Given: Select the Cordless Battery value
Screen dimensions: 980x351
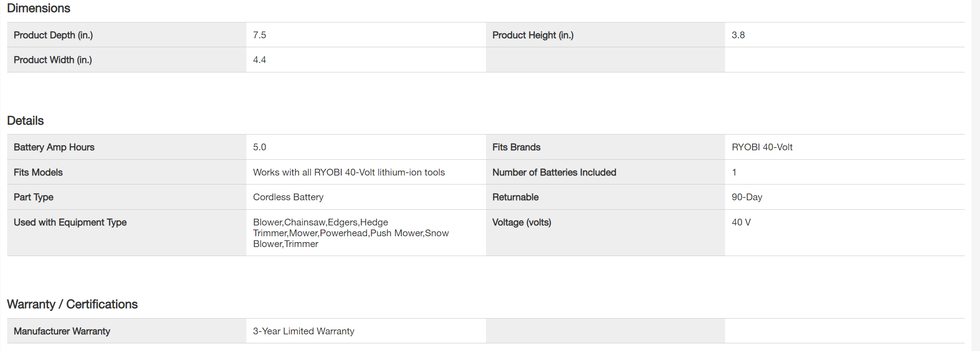Looking at the screenshot, I should (288, 197).
